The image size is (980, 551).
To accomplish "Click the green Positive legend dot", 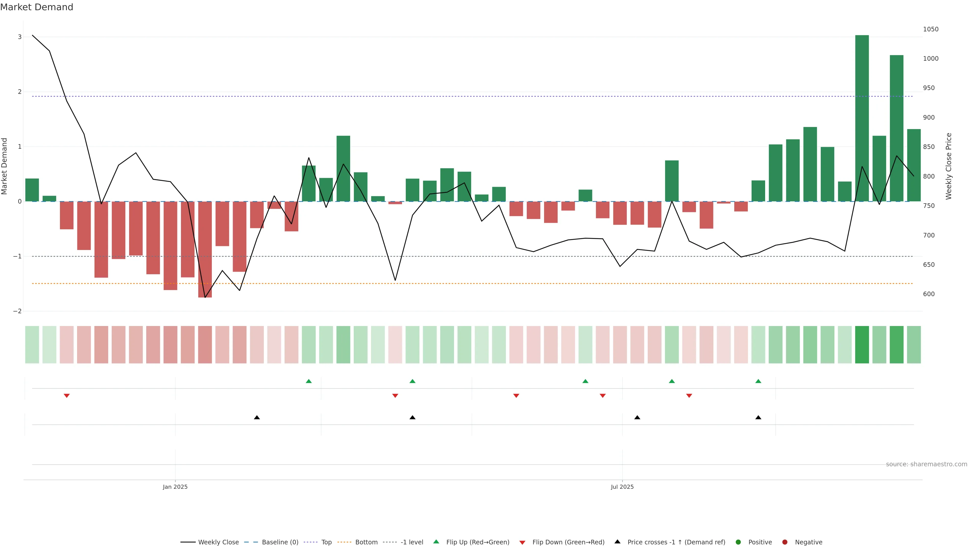I will coord(738,542).
